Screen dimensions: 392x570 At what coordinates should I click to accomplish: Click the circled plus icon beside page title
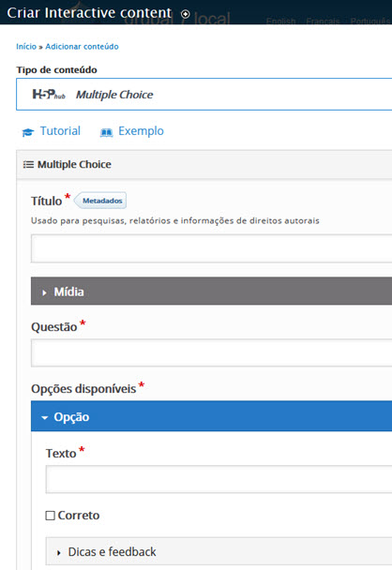[186, 14]
